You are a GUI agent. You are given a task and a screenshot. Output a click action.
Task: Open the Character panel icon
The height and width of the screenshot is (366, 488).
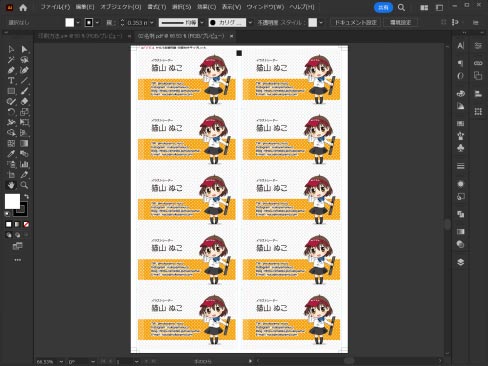pyautogui.click(x=460, y=46)
